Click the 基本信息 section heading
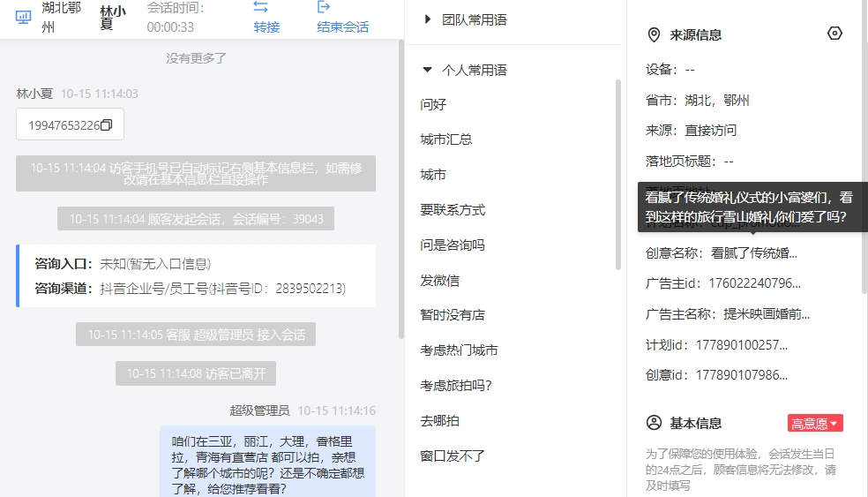The width and height of the screenshot is (868, 497). 696,424
